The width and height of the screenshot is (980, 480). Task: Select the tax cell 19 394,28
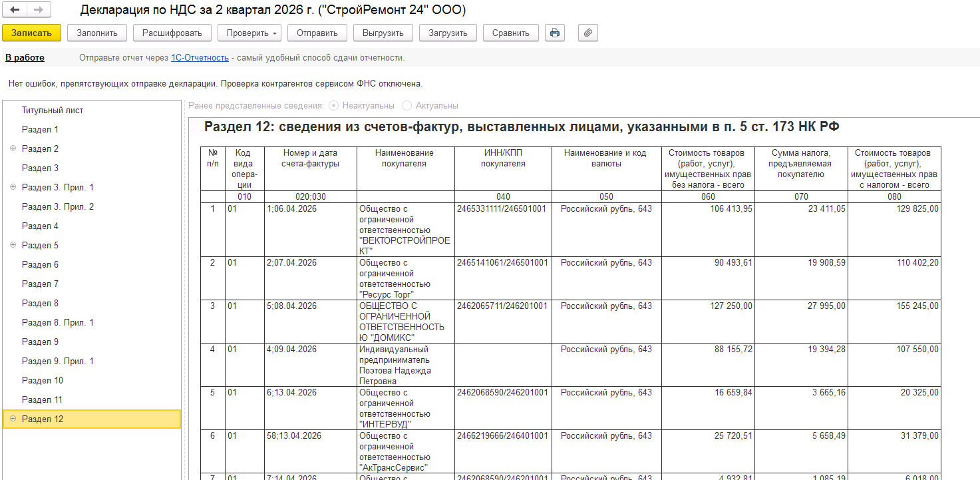click(x=801, y=365)
